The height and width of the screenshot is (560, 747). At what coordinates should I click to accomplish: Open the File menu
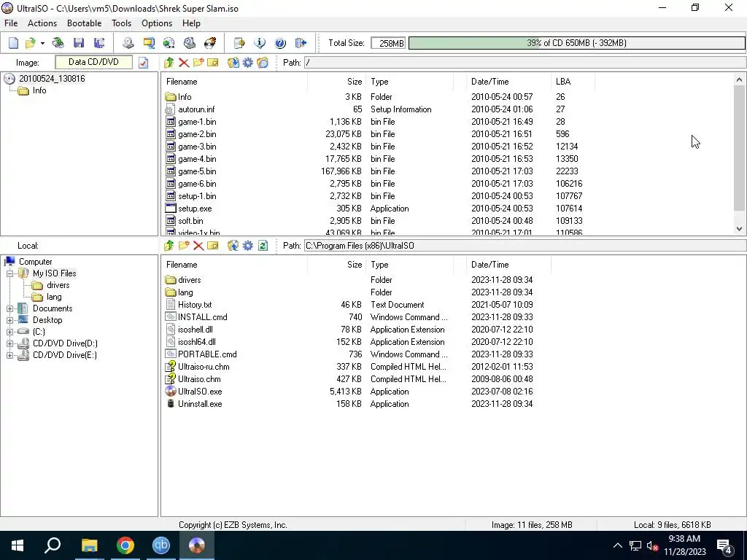[10, 23]
